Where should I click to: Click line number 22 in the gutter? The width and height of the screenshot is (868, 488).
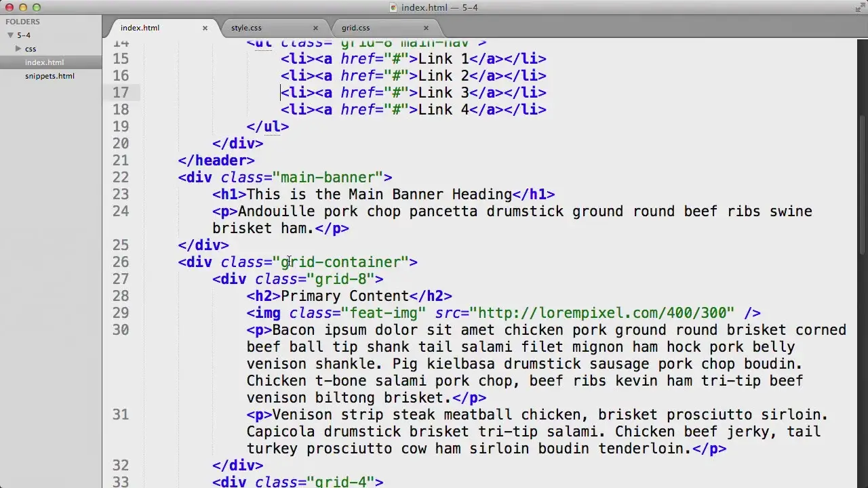click(x=121, y=178)
